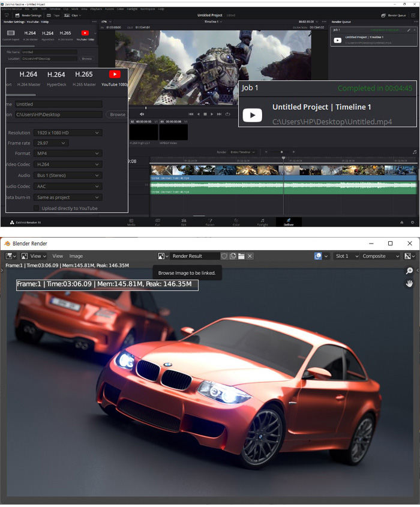Open the Frame rate 29.97 dropdown
Viewport: 420px width, 507px height.
(51, 143)
